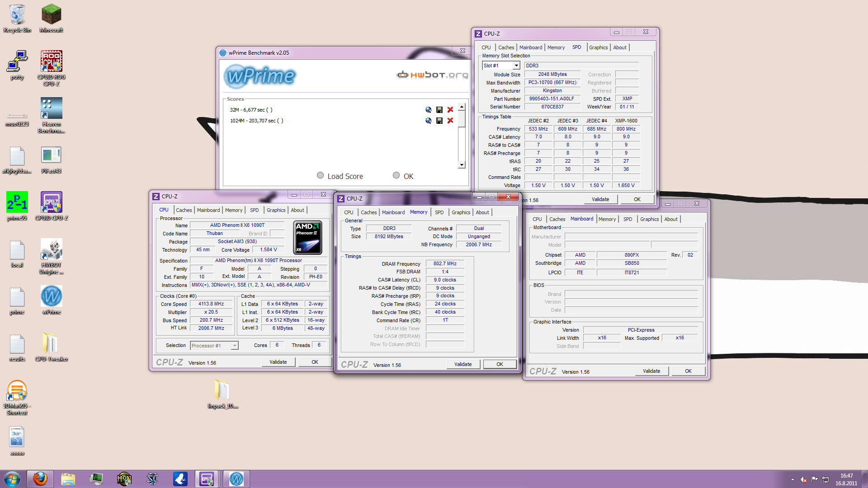Submit the 32M score online globe icon
The width and height of the screenshot is (868, 488).
click(428, 110)
